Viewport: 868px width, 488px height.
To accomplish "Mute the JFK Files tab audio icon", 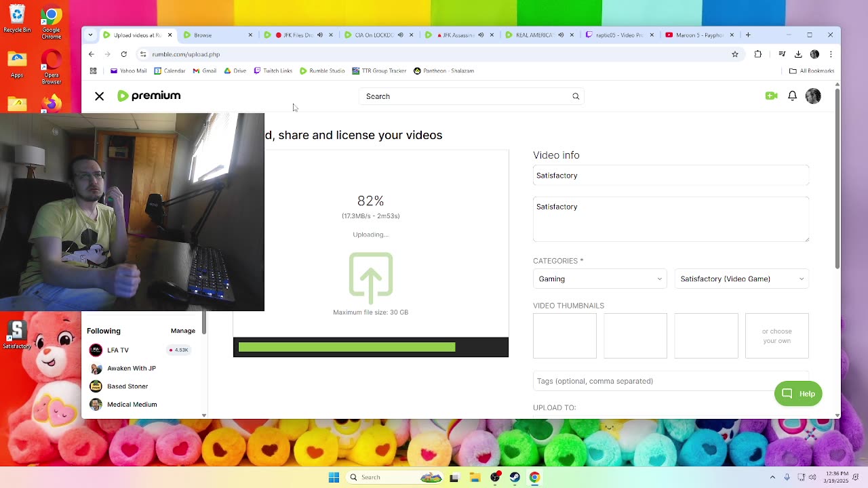I will pos(320,35).
